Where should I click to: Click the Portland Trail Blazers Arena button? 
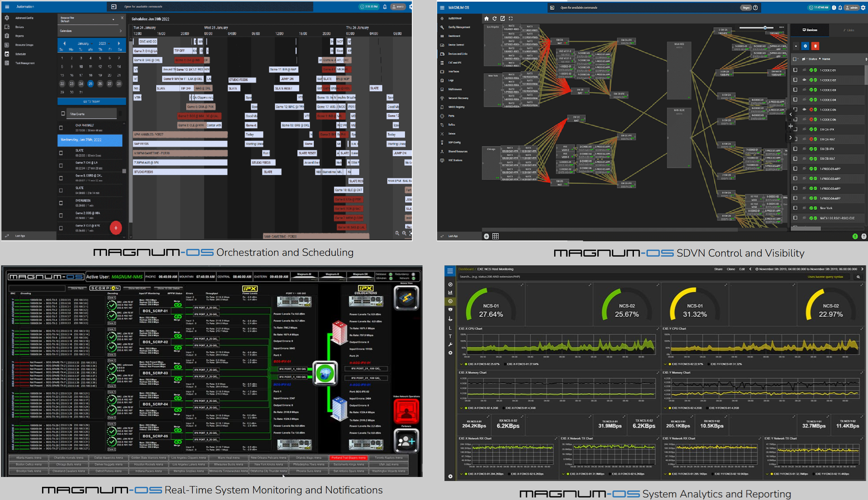[x=348, y=458]
